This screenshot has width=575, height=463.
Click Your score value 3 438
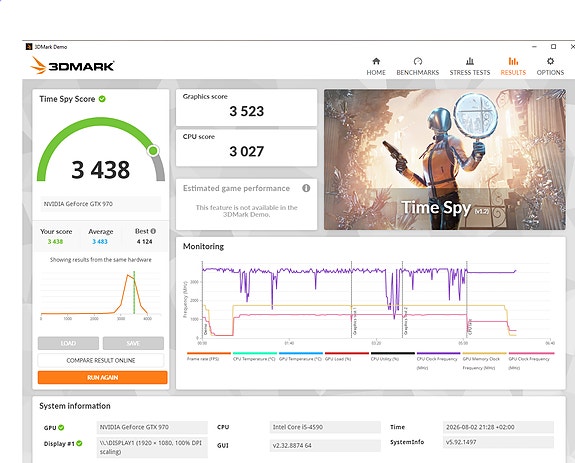coord(55,242)
